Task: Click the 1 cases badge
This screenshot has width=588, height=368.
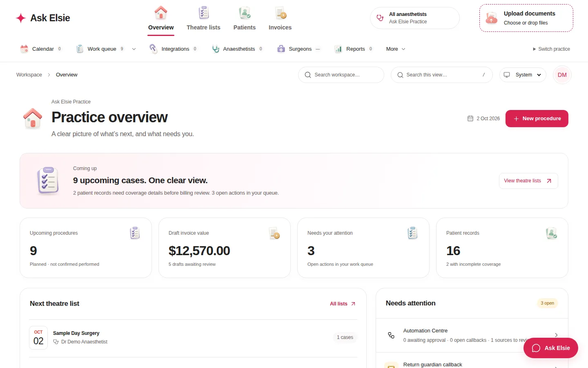Action: tap(345, 337)
